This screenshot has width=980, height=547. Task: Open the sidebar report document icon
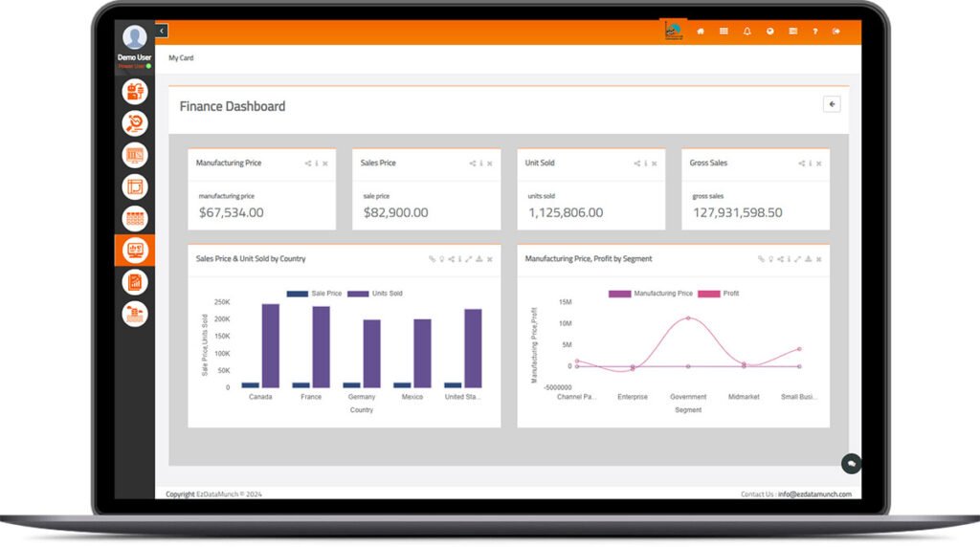pyautogui.click(x=134, y=282)
